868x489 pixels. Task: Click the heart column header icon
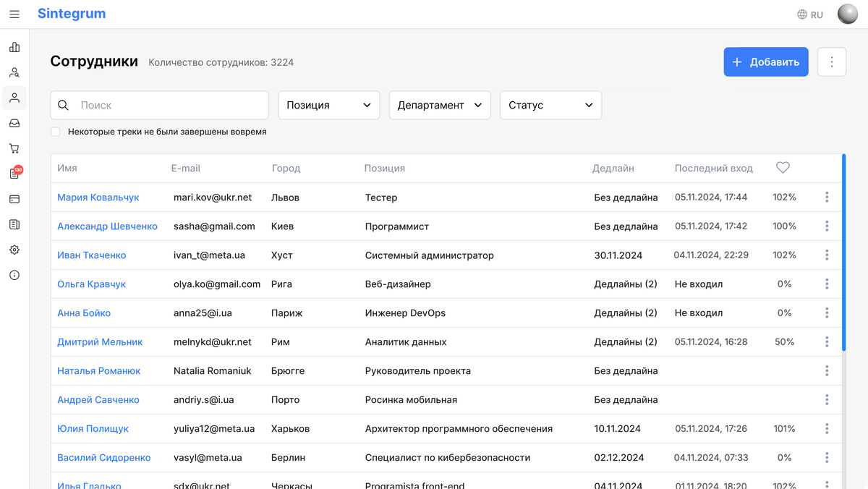coord(783,167)
